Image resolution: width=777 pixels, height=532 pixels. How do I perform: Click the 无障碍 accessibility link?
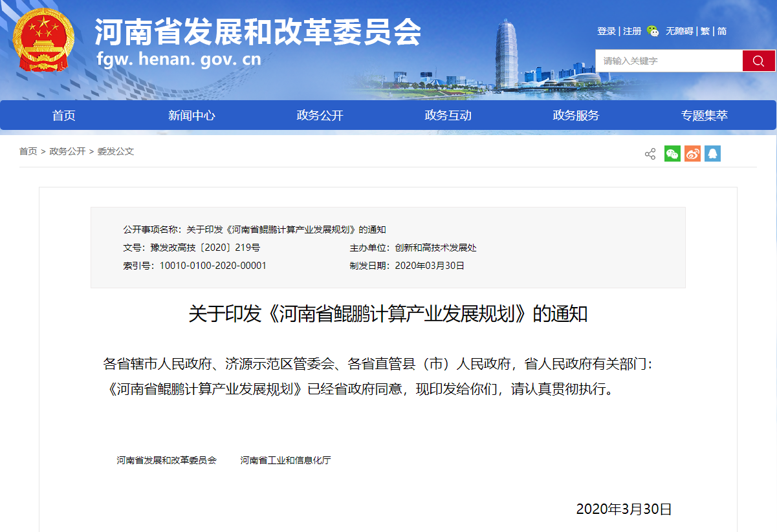pyautogui.click(x=679, y=31)
